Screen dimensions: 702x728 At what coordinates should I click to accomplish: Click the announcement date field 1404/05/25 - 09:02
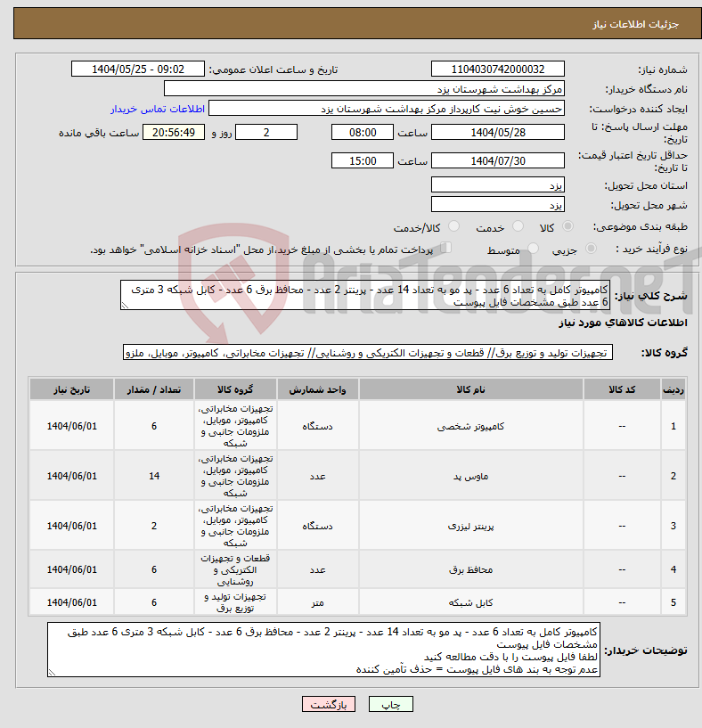click(138, 69)
